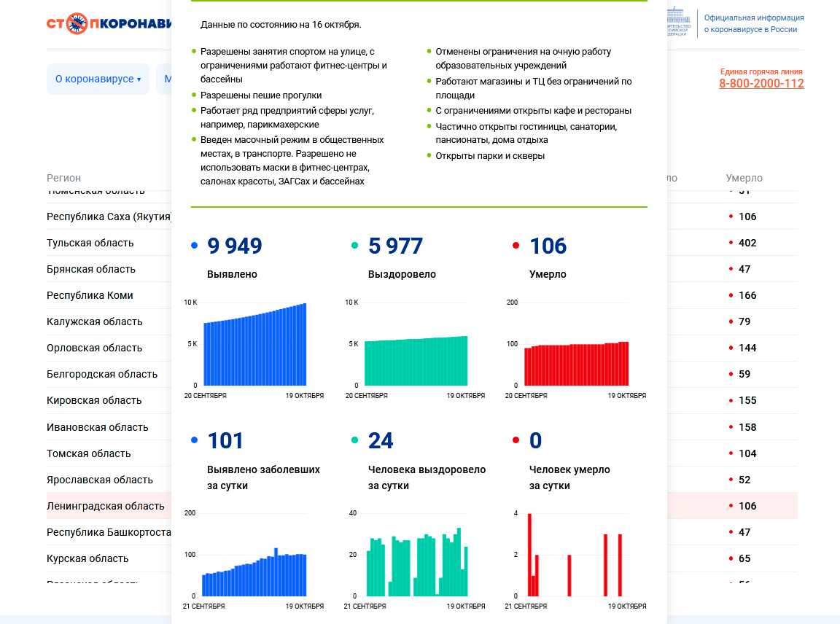The image size is (840, 624).
Task: Click the red dot beside 106 Умерло total
Action: tap(516, 246)
